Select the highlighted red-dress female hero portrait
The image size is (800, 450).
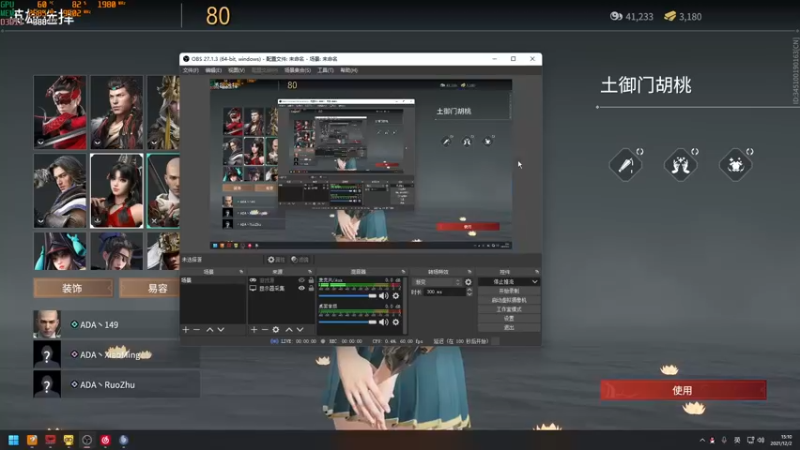[117, 191]
